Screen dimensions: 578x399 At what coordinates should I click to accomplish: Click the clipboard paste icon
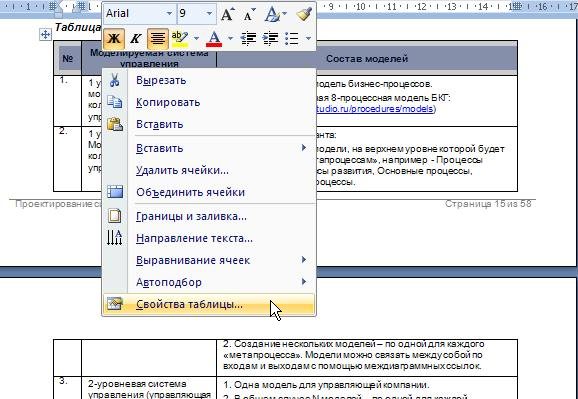pos(115,124)
